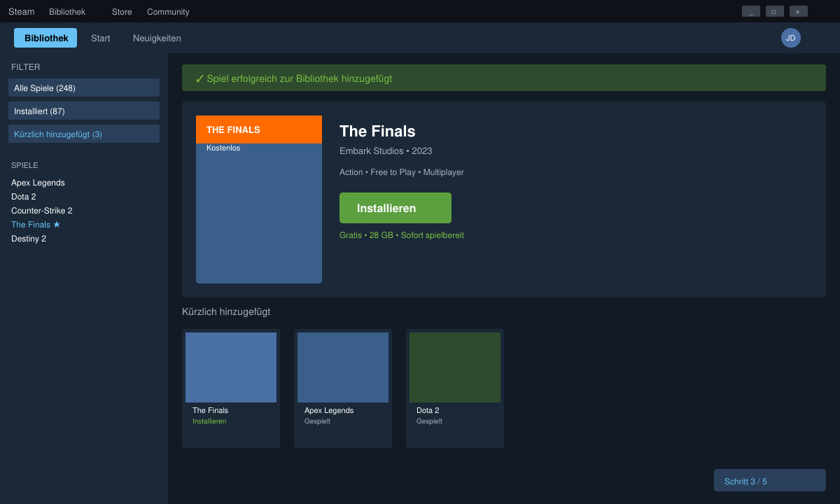Click the checkmark icon in the banner

click(199, 78)
